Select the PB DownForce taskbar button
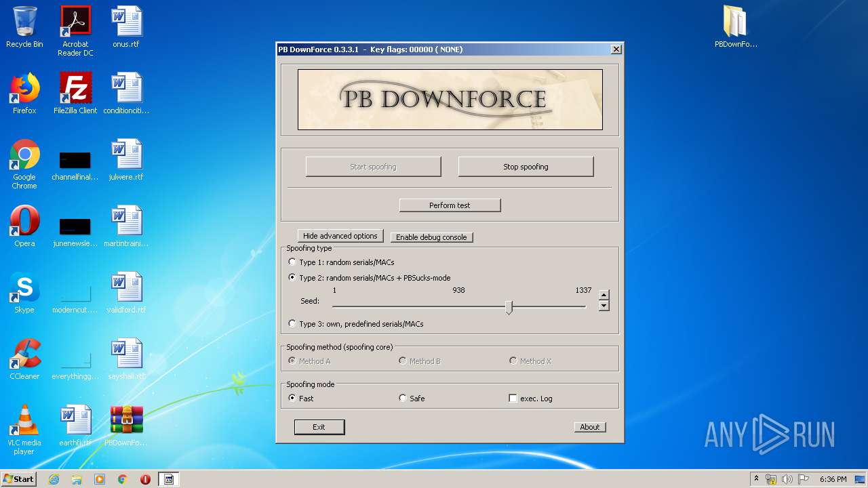Viewport: 868px width, 488px height. click(x=169, y=479)
